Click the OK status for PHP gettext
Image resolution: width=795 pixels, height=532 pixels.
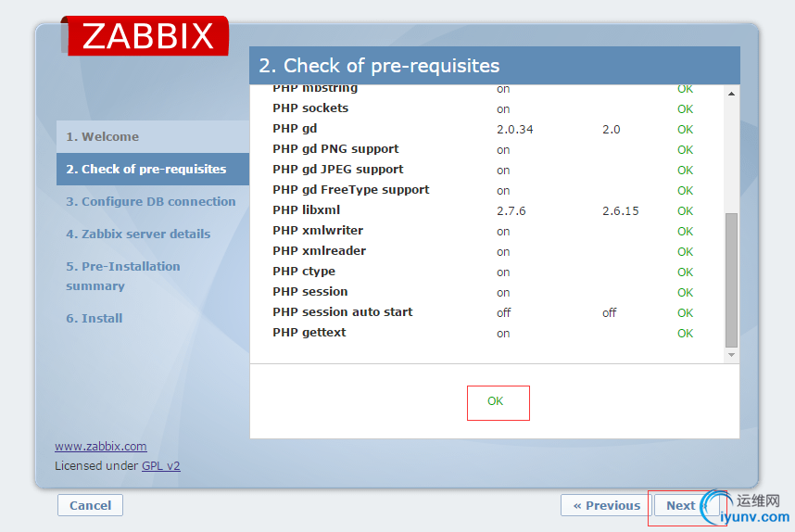tap(685, 334)
